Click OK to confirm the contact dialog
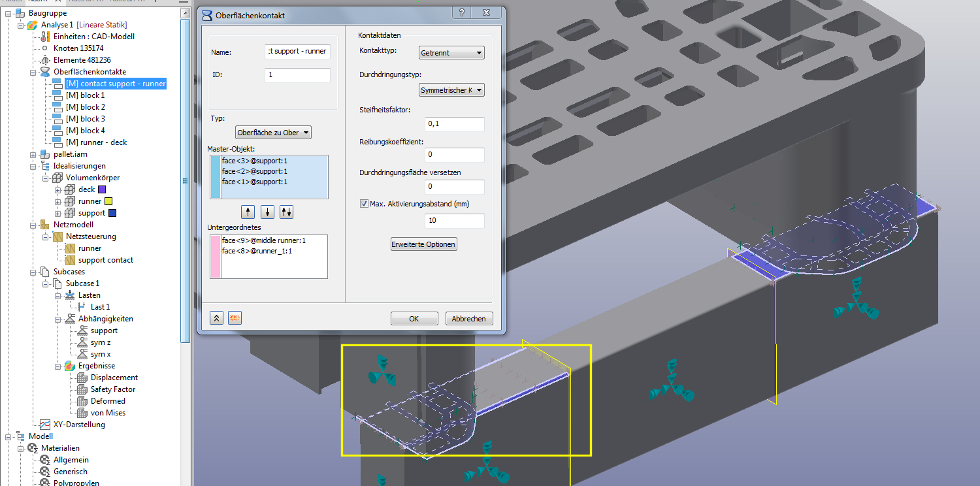 point(414,318)
